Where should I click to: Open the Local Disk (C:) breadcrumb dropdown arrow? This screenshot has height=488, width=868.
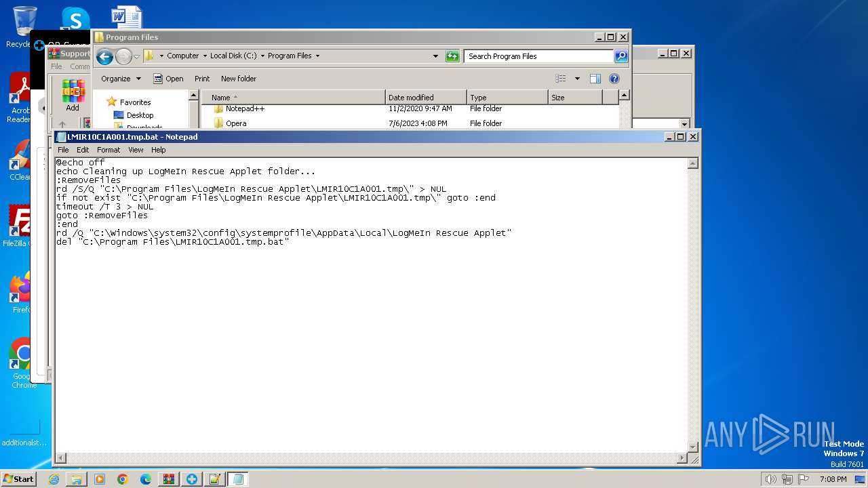tap(262, 56)
